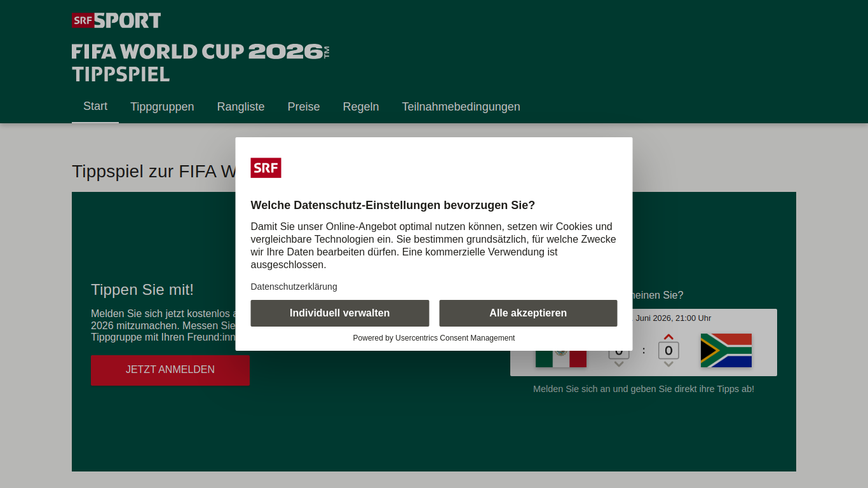The width and height of the screenshot is (868, 488).
Task: Go to the Preise tab
Action: [304, 107]
